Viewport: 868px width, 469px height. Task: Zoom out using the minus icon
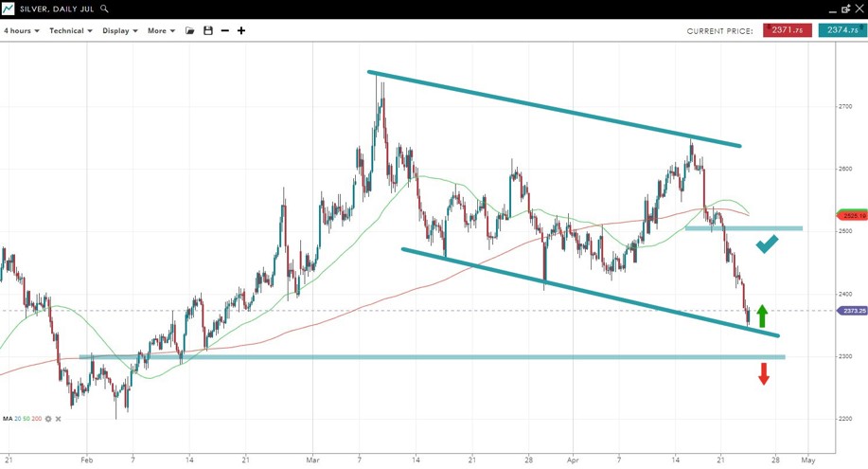click(224, 30)
